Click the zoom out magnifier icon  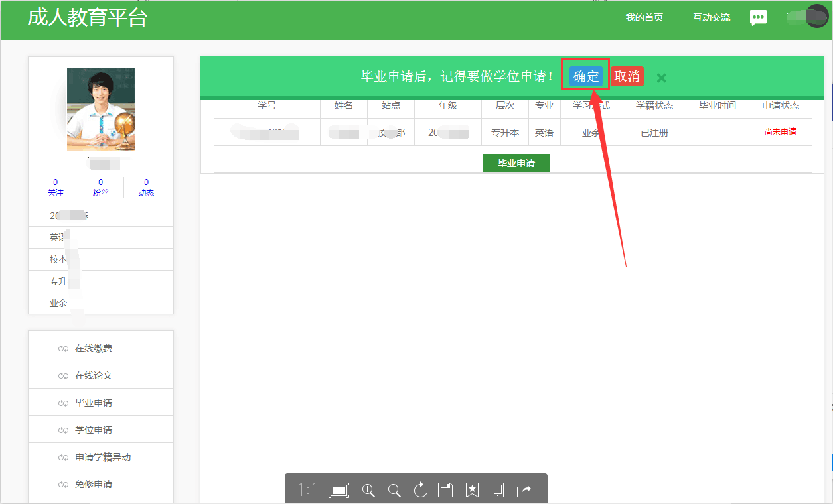coord(394,490)
